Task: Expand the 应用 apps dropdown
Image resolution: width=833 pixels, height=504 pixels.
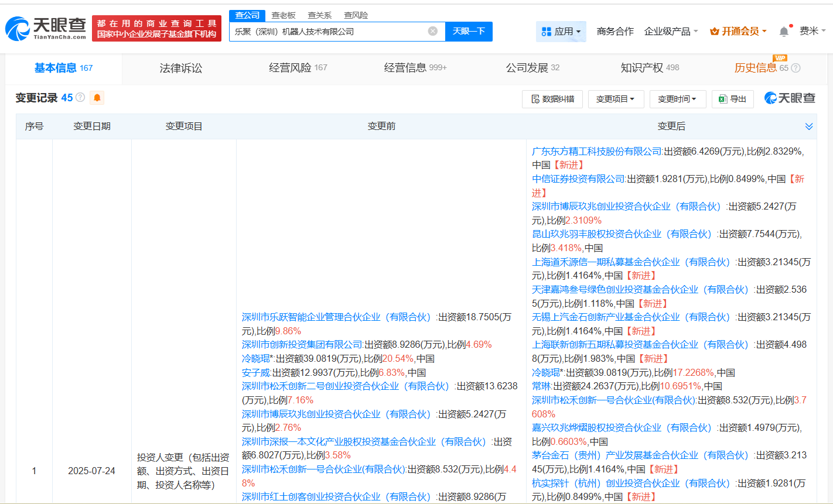Action: [561, 31]
